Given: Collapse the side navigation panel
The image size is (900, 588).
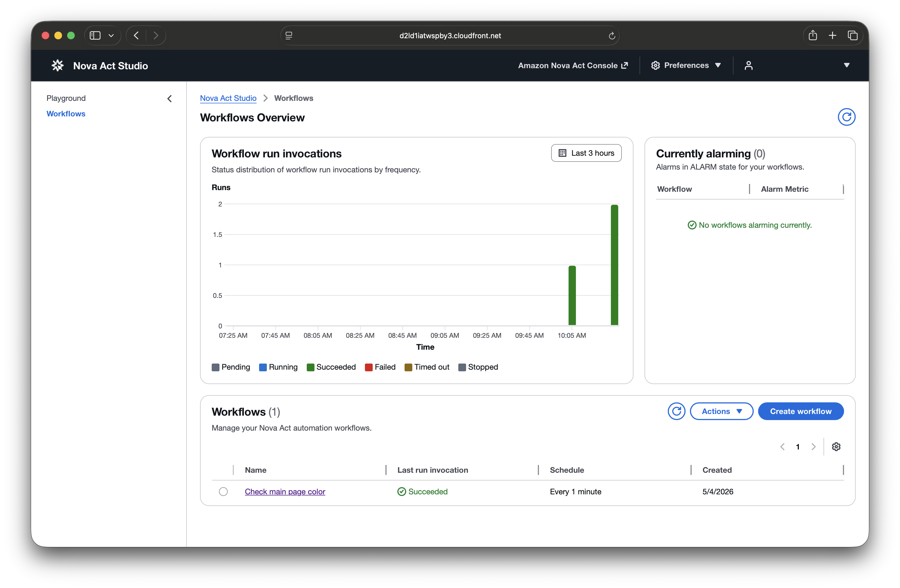Looking at the screenshot, I should tap(169, 99).
